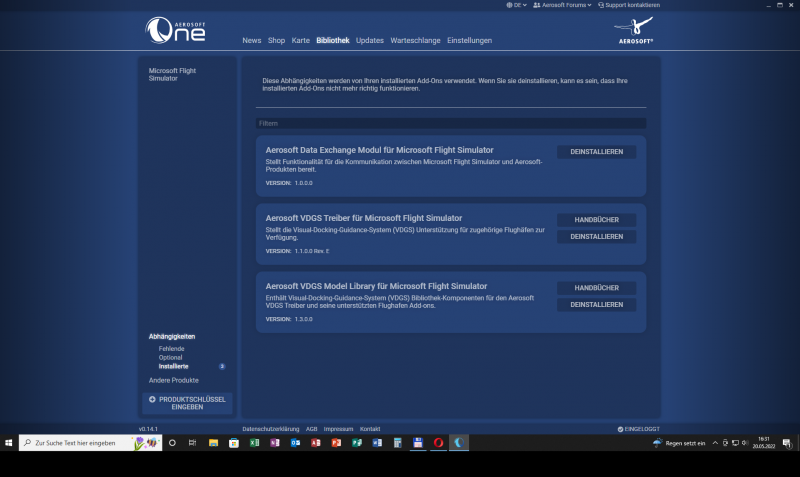Screen dimensions: 800x477
Task: Open the Aerosoft One logo home
Action: [x=175, y=30]
